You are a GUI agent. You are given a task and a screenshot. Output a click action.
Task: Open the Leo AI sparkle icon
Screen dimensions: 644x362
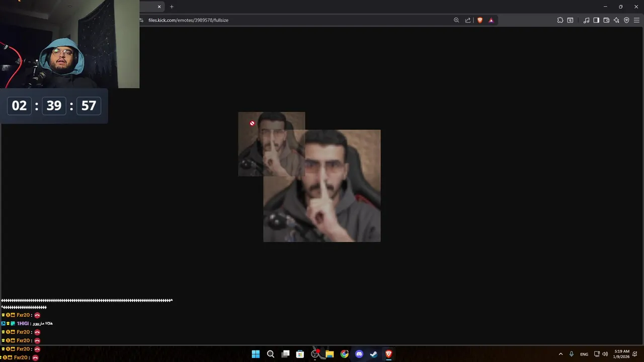pos(616,20)
